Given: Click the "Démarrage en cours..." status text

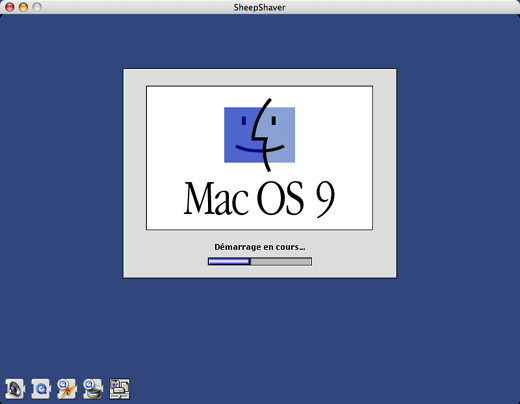Looking at the screenshot, I should point(260,247).
